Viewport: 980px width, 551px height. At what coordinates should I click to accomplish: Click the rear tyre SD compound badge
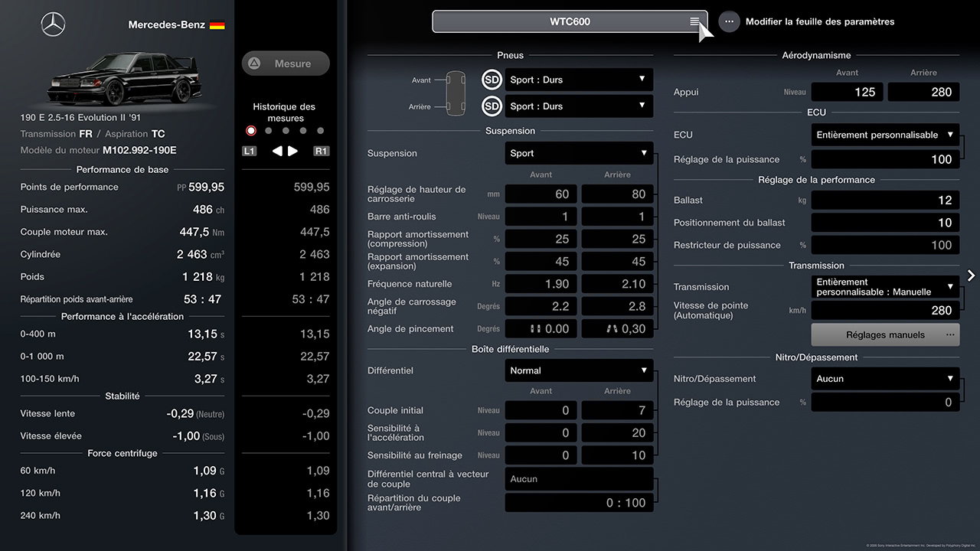(x=492, y=106)
